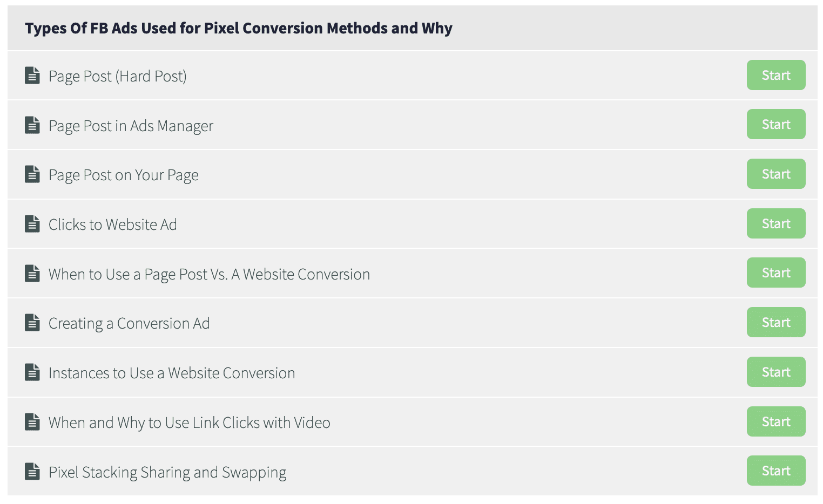Start the Link Clicks with Video lesson
Screen dimensions: 823x504
pos(776,421)
